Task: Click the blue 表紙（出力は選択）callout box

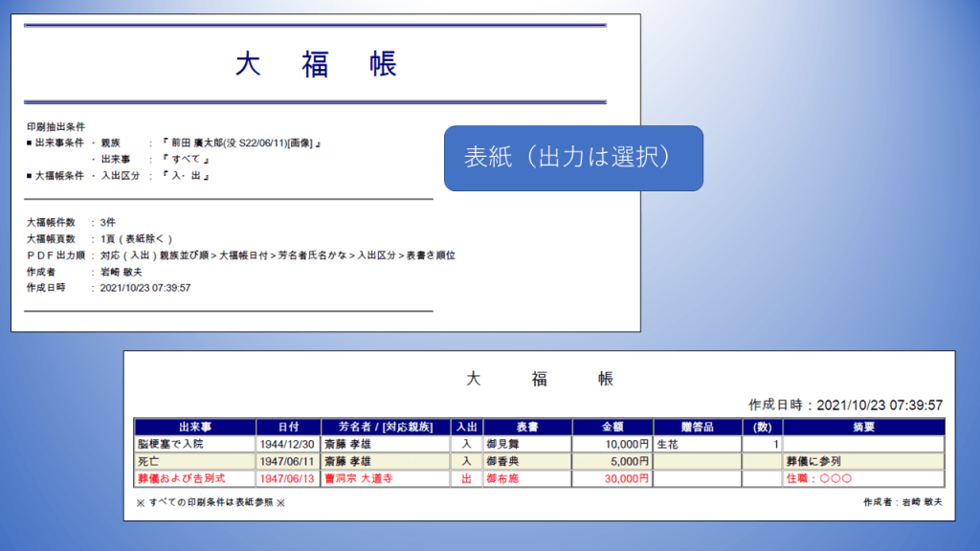Action: pos(573,158)
